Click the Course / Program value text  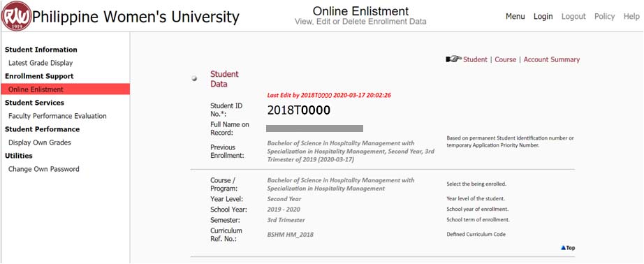click(341, 184)
